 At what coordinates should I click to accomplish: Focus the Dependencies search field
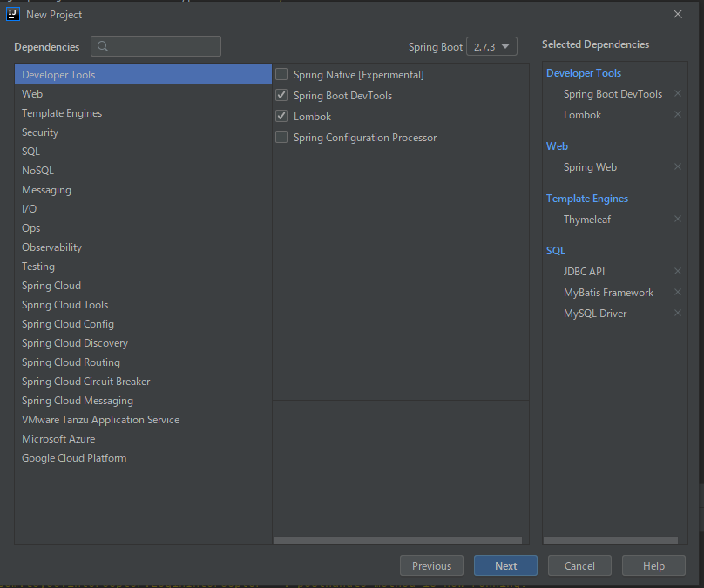pyautogui.click(x=156, y=46)
